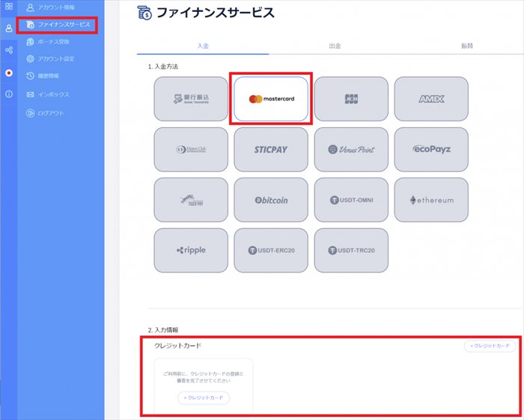Choose ecoPayz deposit method
This screenshot has width=524, height=420.
(431, 149)
